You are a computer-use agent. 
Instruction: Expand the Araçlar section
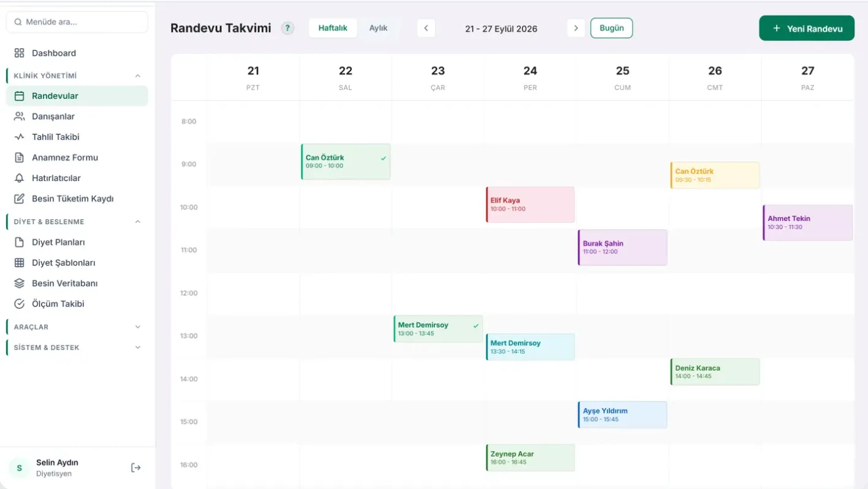click(138, 327)
